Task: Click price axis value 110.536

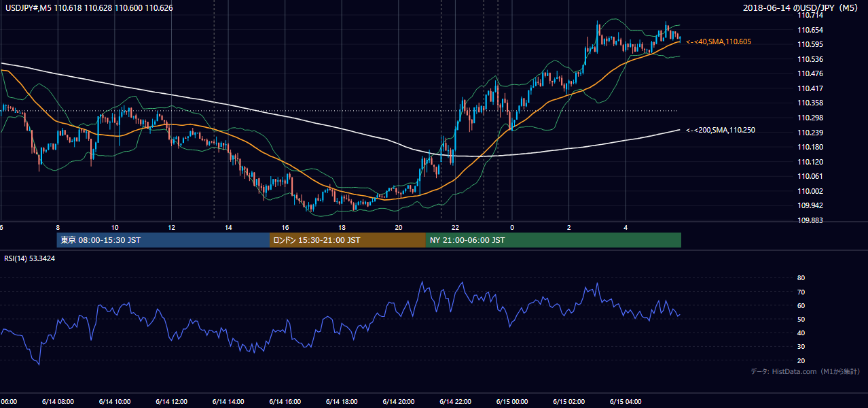Action: [810, 59]
